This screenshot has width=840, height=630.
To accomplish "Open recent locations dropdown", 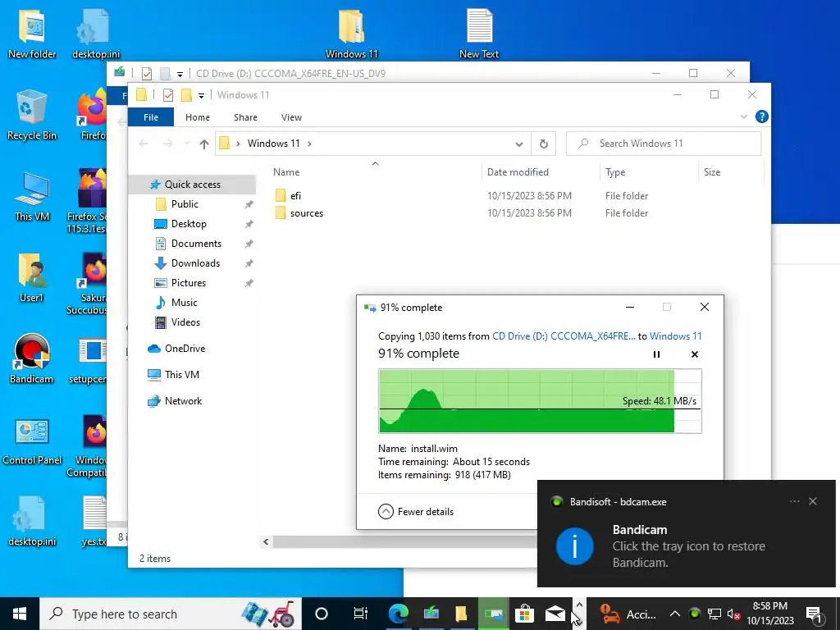I will 187,144.
